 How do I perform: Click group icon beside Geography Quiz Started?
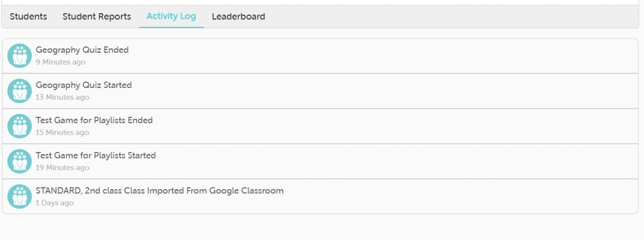(19, 91)
